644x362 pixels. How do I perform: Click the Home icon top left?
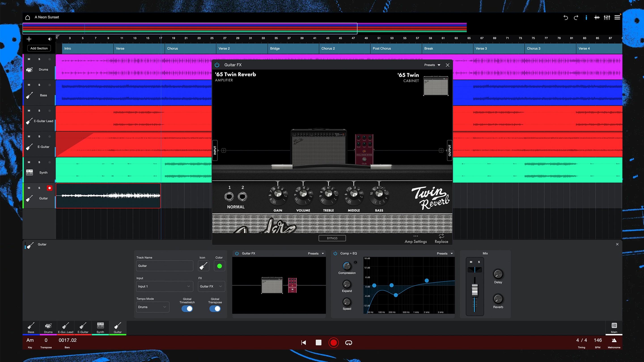tap(28, 17)
